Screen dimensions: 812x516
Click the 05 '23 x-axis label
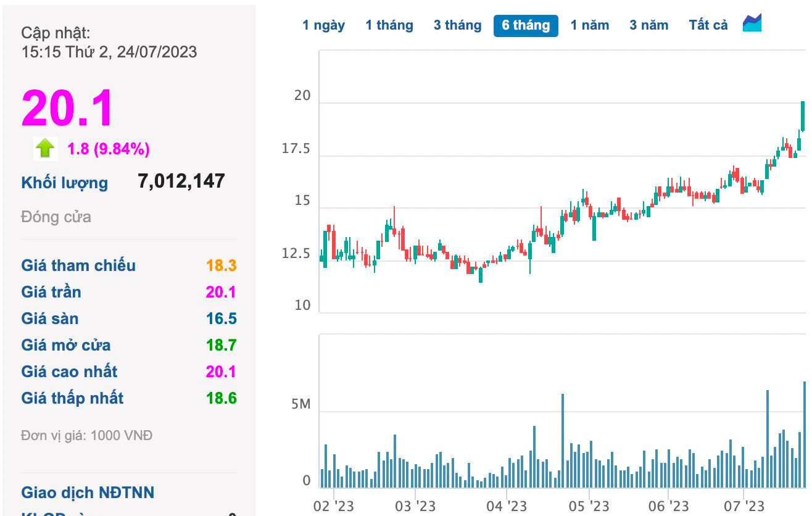tap(589, 507)
